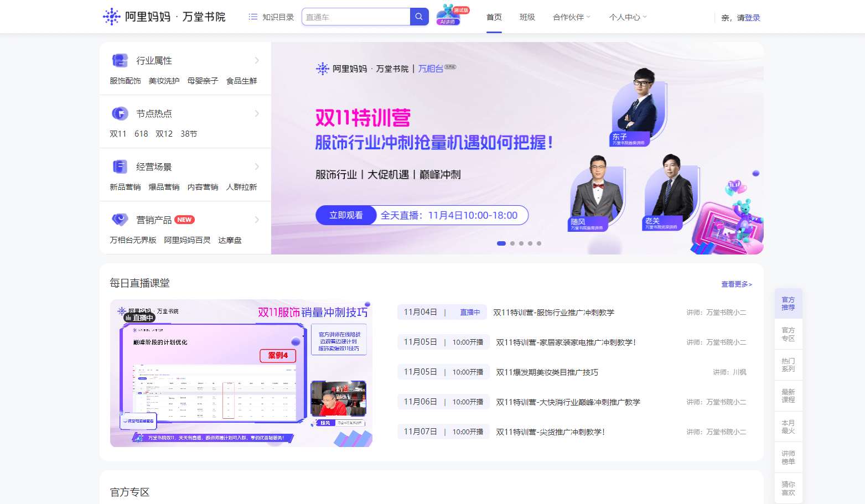Expand the 节点热点 arrow

[257, 113]
